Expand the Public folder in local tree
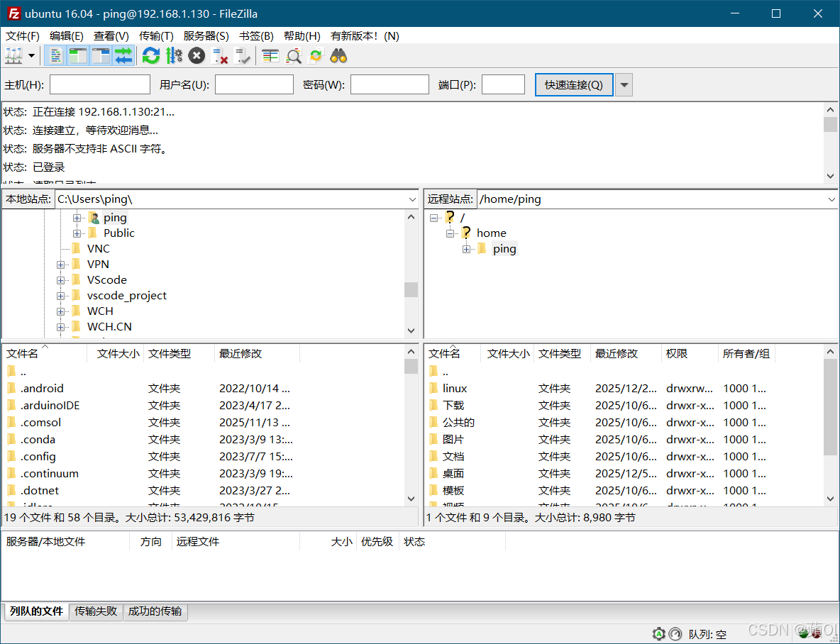840x644 pixels. 77,233
